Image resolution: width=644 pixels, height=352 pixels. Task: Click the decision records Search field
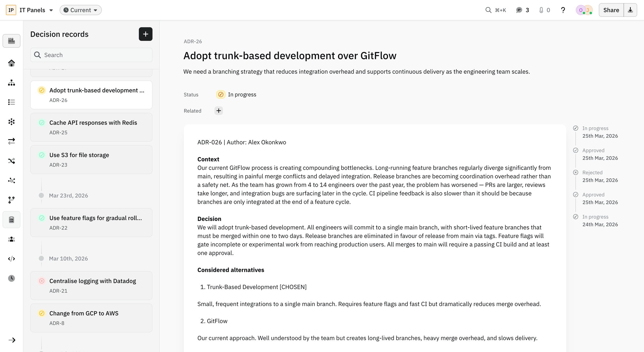(91, 55)
